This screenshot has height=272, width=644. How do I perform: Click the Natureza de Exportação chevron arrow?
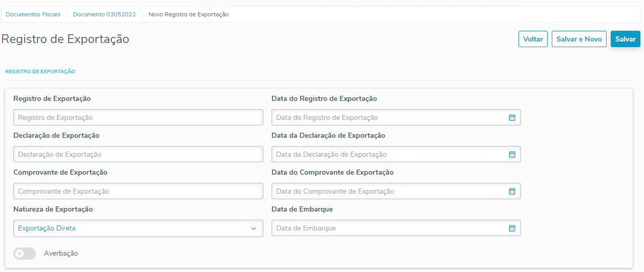click(x=254, y=228)
